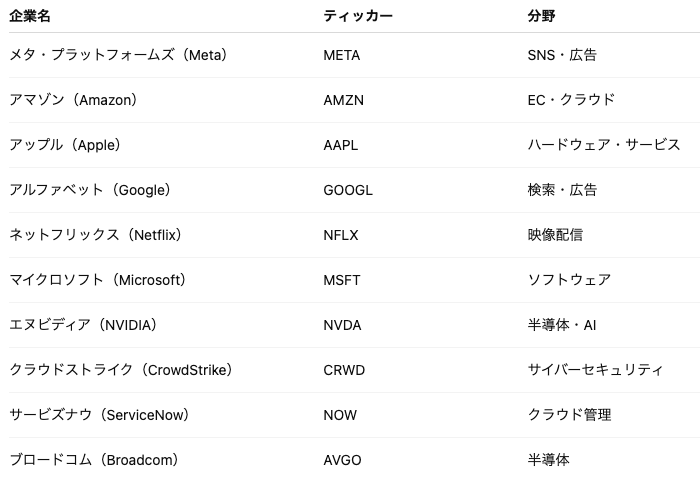Screen dimensions: 700x484
Task: Click the GOOGL ticker cell
Action: click(348, 190)
